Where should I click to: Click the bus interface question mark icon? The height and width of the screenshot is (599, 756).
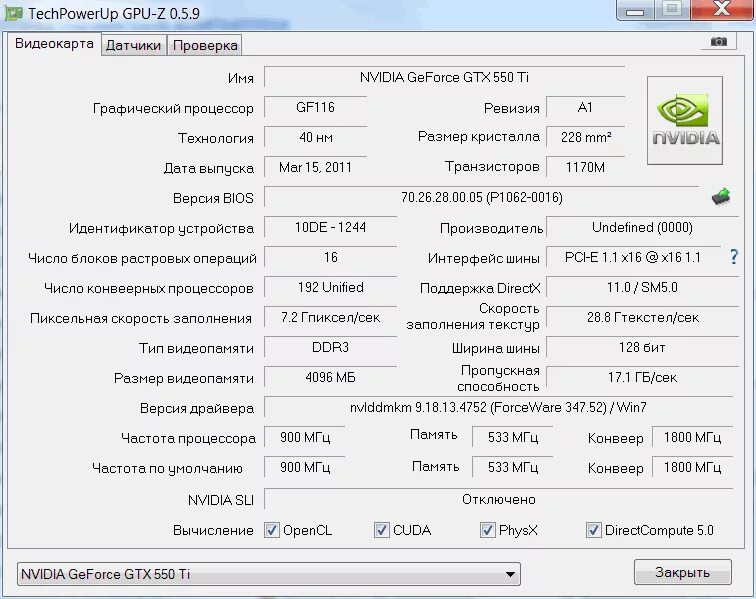(x=733, y=257)
